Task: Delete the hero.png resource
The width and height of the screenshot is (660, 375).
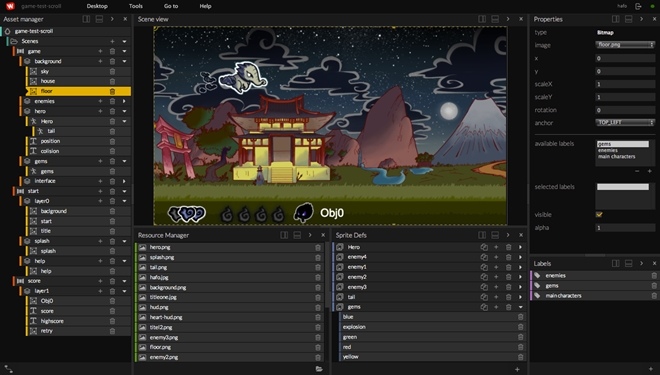Action: pos(318,247)
